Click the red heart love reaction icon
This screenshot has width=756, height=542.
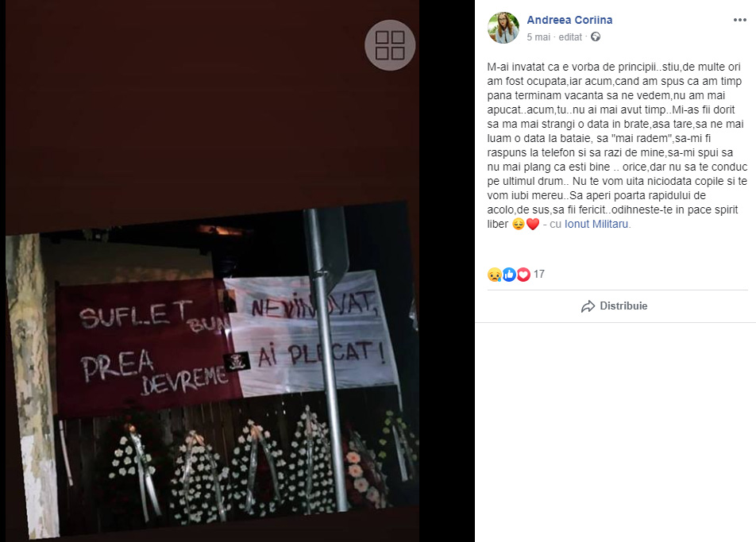point(523,274)
